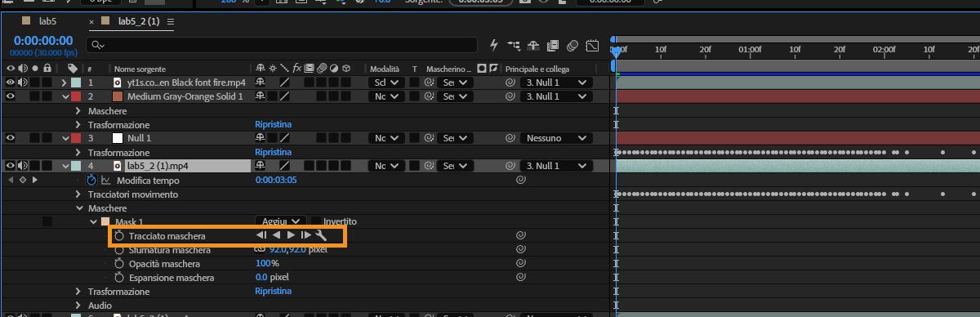Click the lightning bolt live update icon
This screenshot has height=317, width=980.
pos(494,45)
